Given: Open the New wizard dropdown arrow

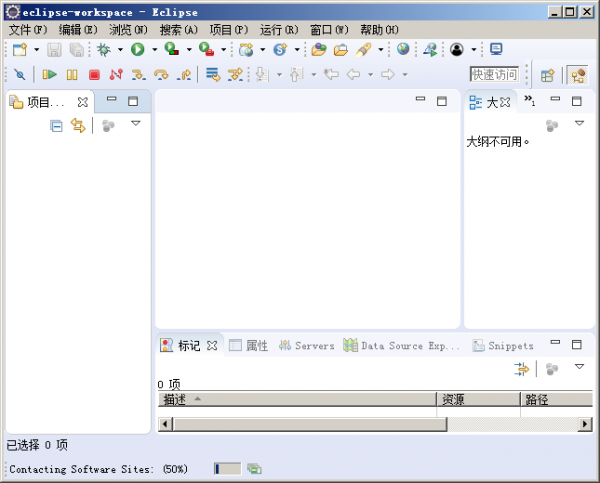Looking at the screenshot, I should click(x=37, y=49).
